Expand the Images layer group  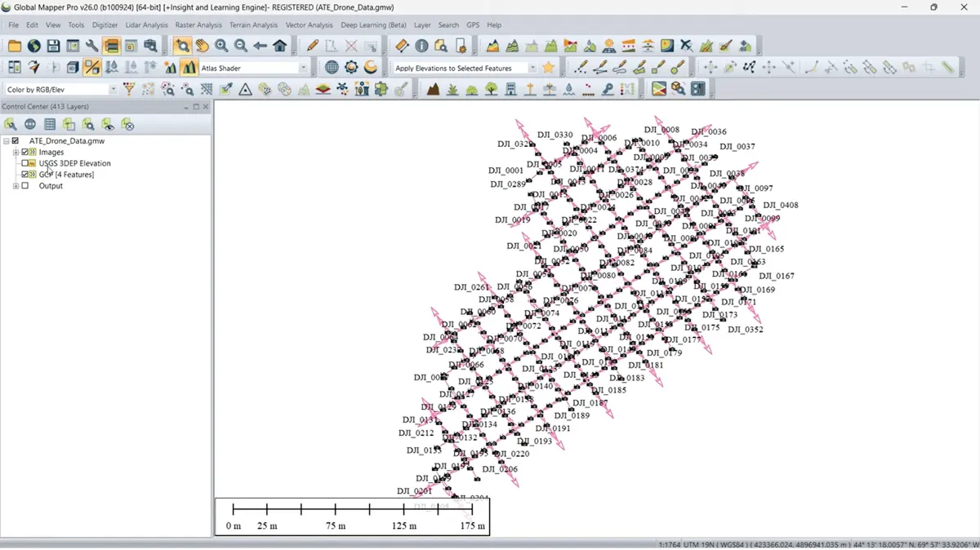[x=16, y=152]
